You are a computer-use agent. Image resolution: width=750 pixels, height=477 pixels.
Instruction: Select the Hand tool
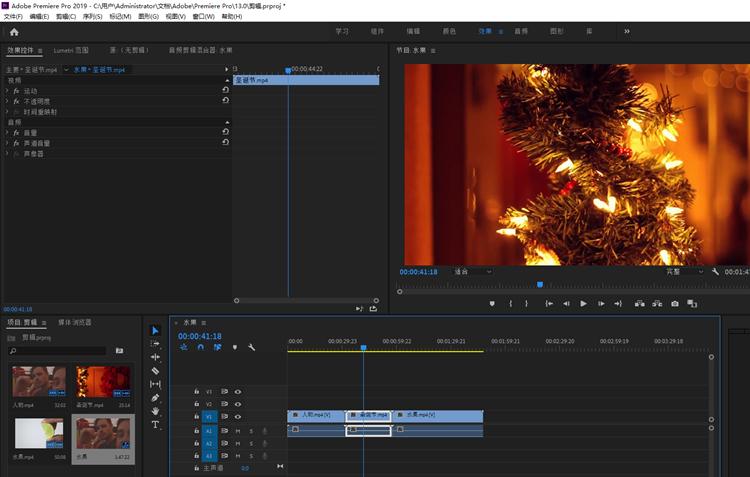click(155, 411)
